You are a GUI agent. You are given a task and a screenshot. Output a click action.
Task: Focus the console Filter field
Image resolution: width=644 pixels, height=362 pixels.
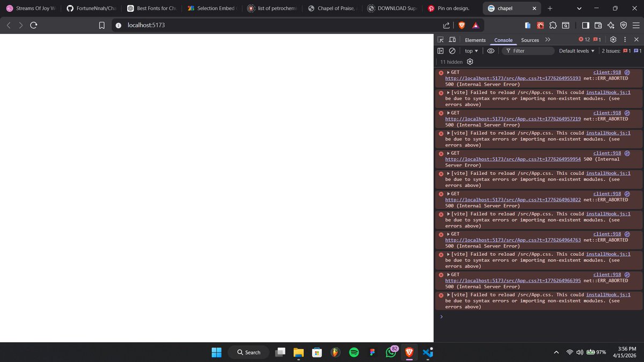click(528, 51)
